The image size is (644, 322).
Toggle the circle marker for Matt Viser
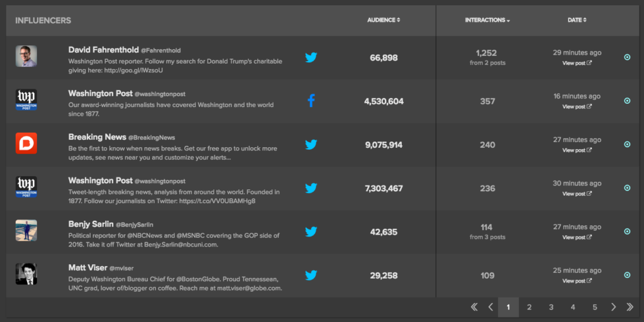pyautogui.click(x=627, y=275)
